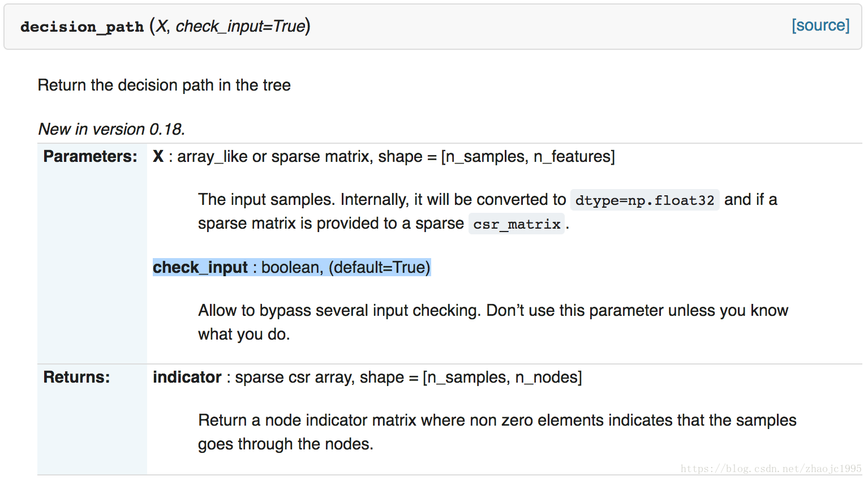Click the blog.csdn.net watermark URL
Image resolution: width=868 pixels, height=480 pixels.
pos(771,469)
